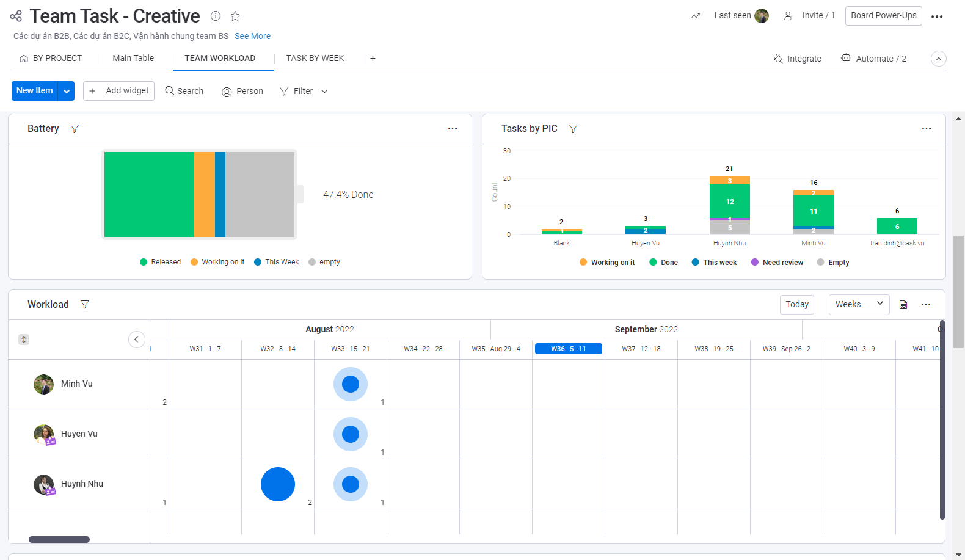Click the board activity trend icon
The height and width of the screenshot is (560, 965).
(x=696, y=16)
